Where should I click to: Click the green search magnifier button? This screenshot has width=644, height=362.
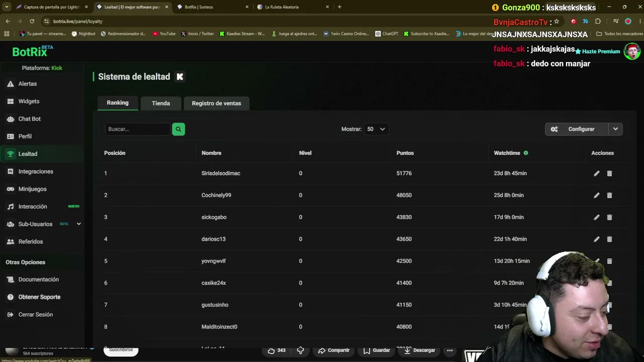[178, 129]
